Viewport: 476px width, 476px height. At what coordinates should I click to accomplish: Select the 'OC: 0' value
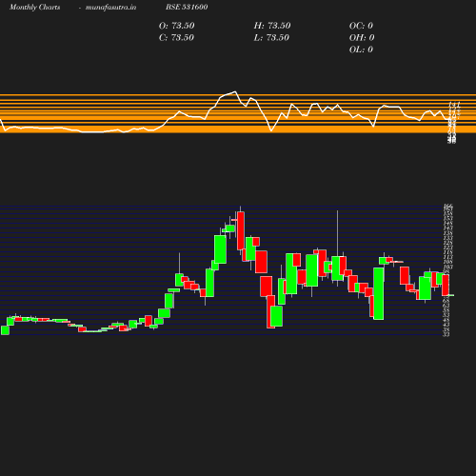click(x=361, y=26)
